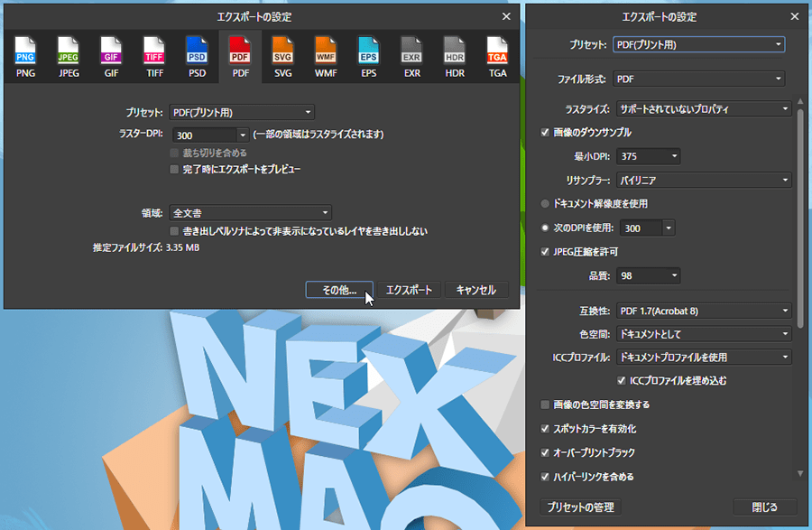Image resolution: width=812 pixels, height=530 pixels.
Task: Toggle オーバープリントブラック checkbox
Action: point(545,453)
